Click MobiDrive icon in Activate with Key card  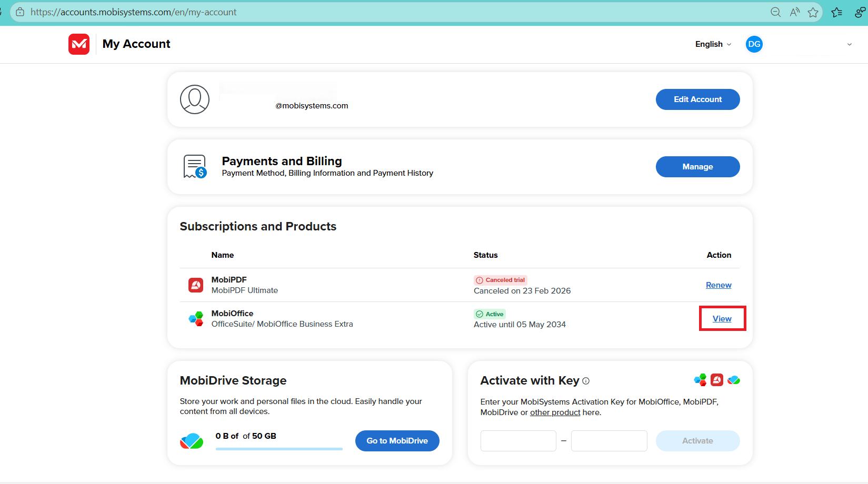(734, 380)
